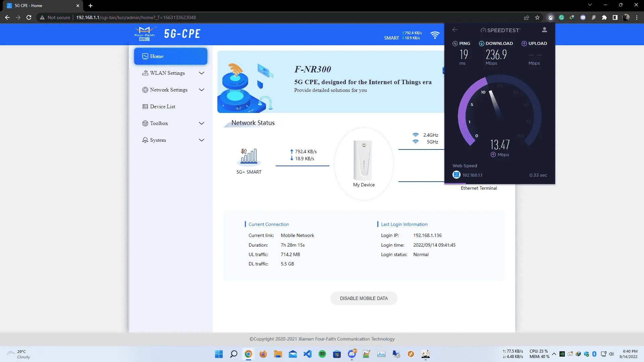The image size is (644, 362).
Task: Open Chrome profile avatar
Action: [x=626, y=17]
